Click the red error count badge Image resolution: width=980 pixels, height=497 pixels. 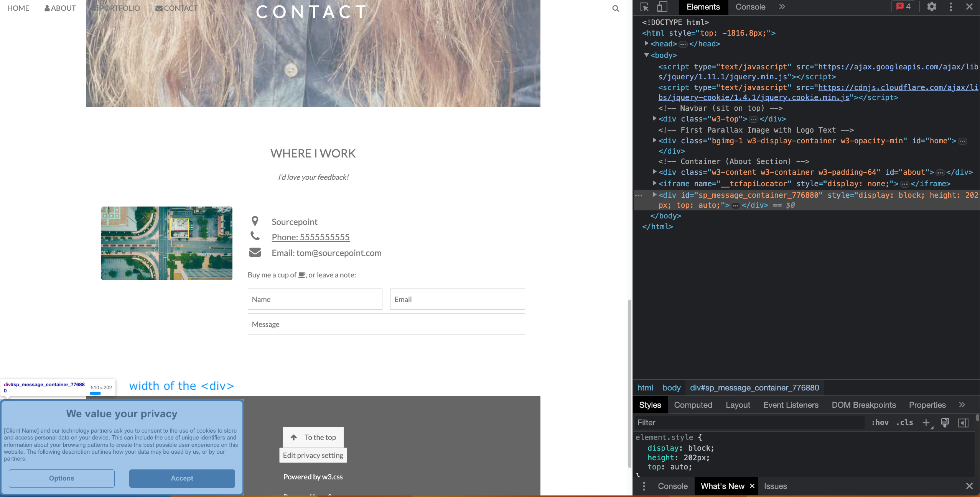click(x=903, y=7)
